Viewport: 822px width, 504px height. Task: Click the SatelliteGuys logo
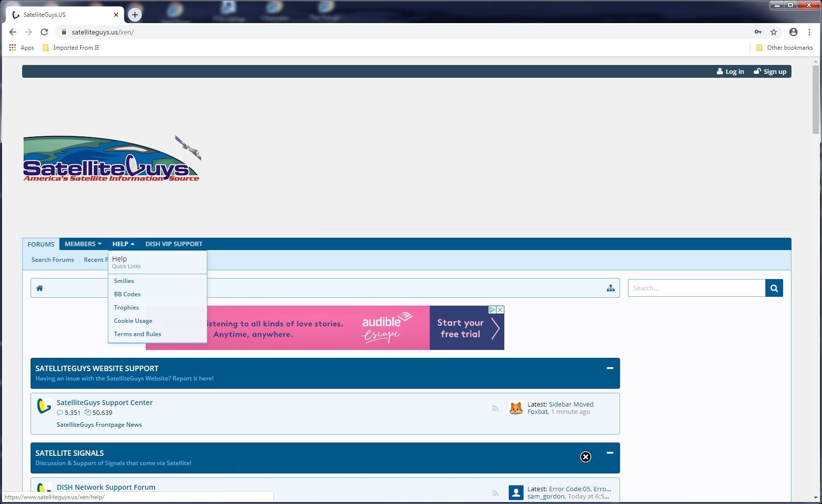pos(112,158)
